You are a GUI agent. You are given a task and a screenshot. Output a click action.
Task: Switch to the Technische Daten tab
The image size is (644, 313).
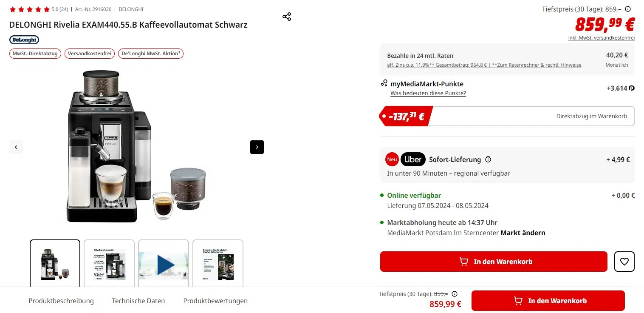point(138,301)
